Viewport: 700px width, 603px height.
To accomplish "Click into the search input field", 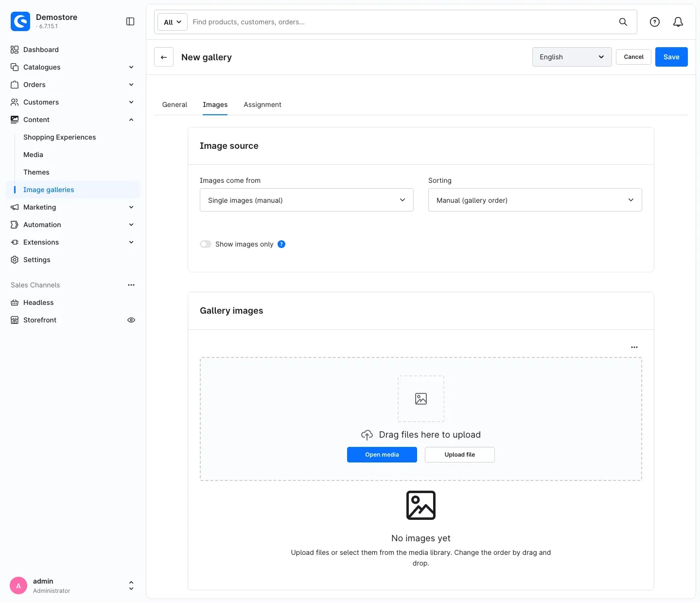I will point(401,22).
